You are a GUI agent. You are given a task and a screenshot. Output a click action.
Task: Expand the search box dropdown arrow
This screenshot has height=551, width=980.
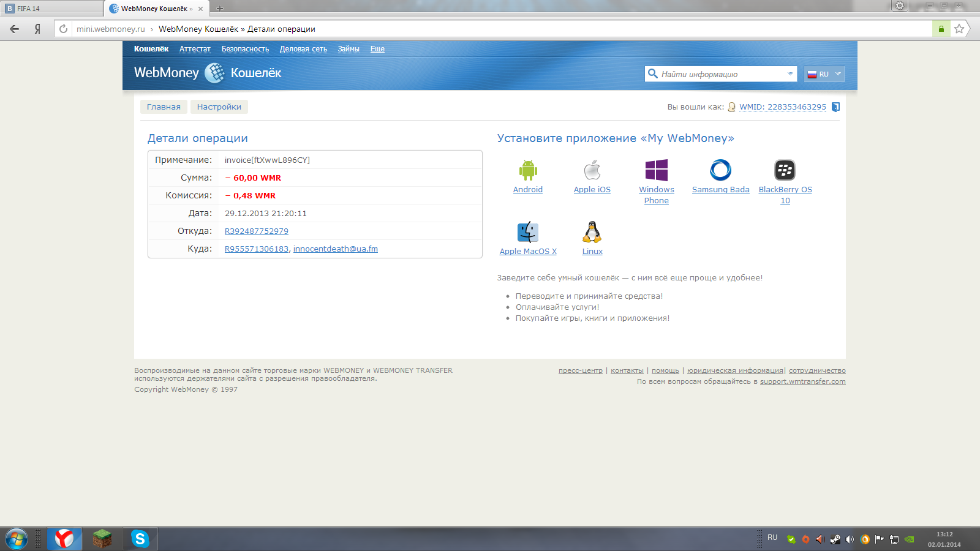[790, 74]
